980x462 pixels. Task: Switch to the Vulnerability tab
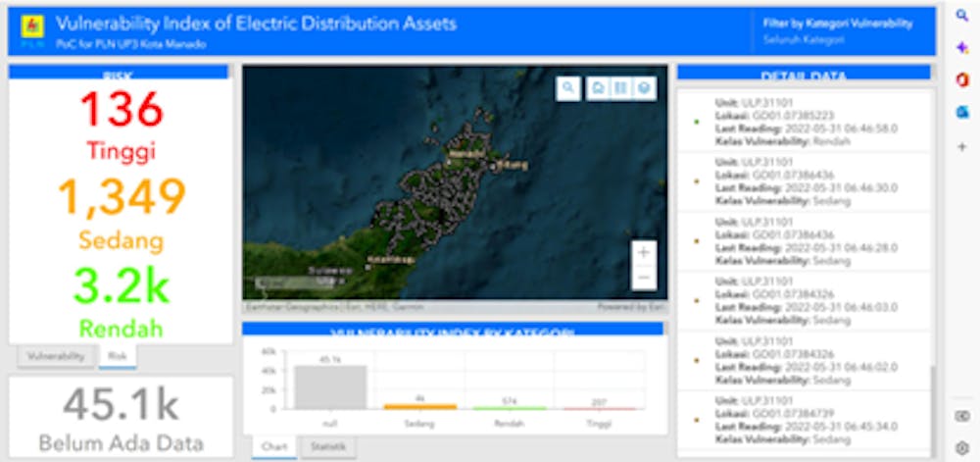pos(56,356)
